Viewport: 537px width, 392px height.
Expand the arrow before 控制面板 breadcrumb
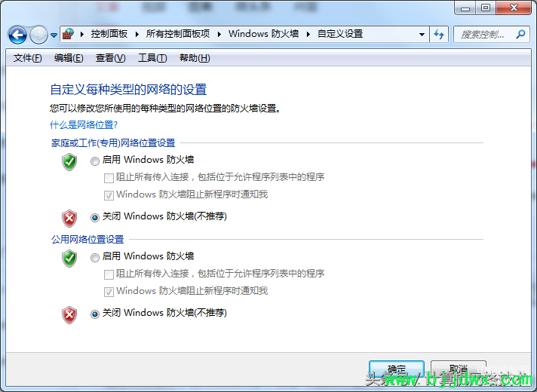pos(82,34)
